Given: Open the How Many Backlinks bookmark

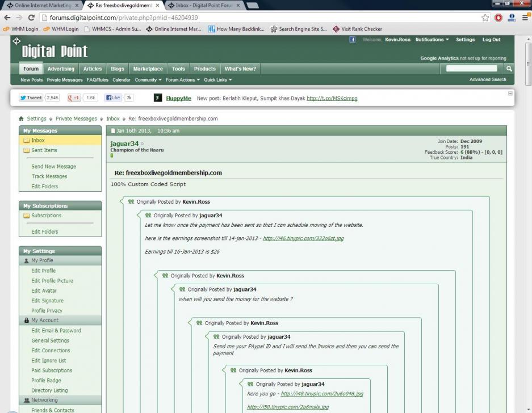Looking at the screenshot, I should click(236, 29).
